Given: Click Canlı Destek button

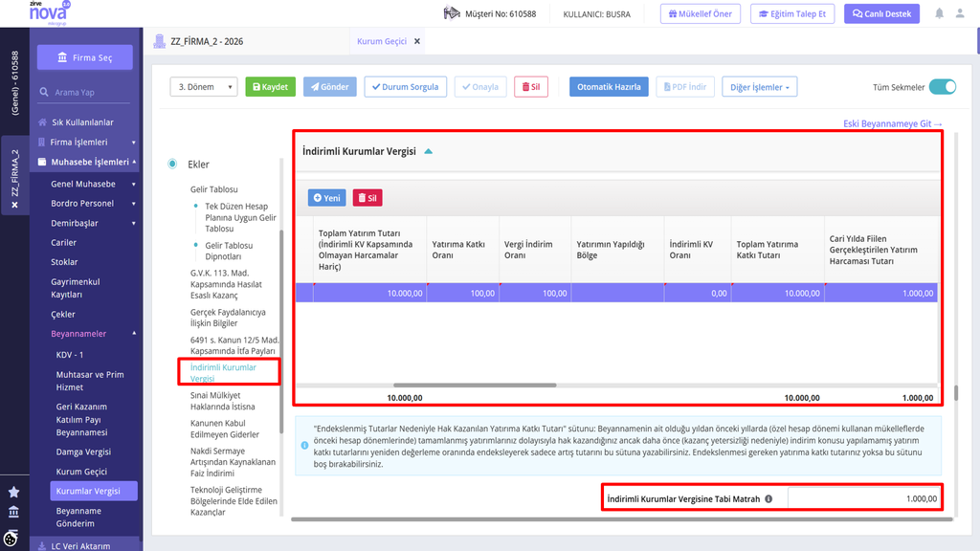Looking at the screenshot, I should (x=881, y=13).
